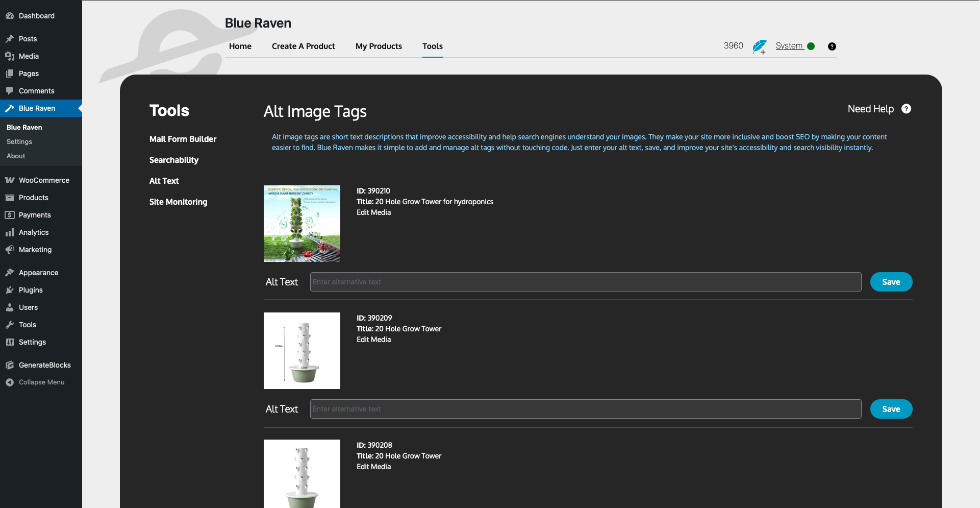Select the Site Monitoring tool
The width and height of the screenshot is (980, 508).
click(x=178, y=202)
